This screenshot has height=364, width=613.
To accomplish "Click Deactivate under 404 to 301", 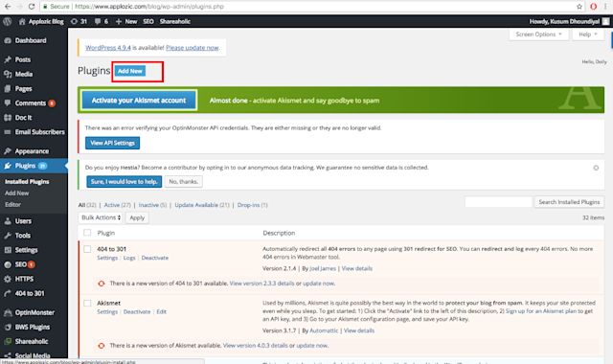I will (155, 258).
